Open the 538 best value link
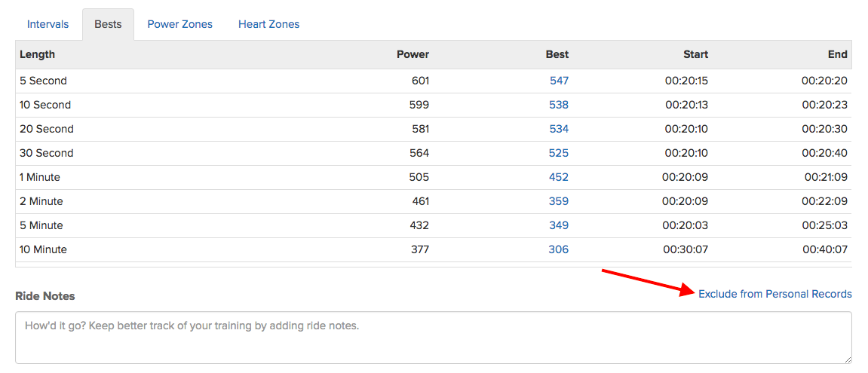This screenshot has height=373, width=868. [x=559, y=105]
